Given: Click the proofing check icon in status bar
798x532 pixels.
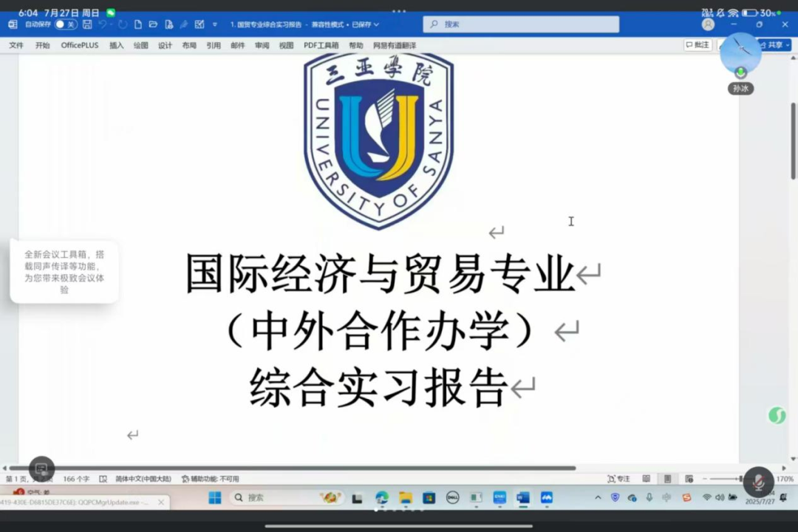Looking at the screenshot, I should click(103, 479).
